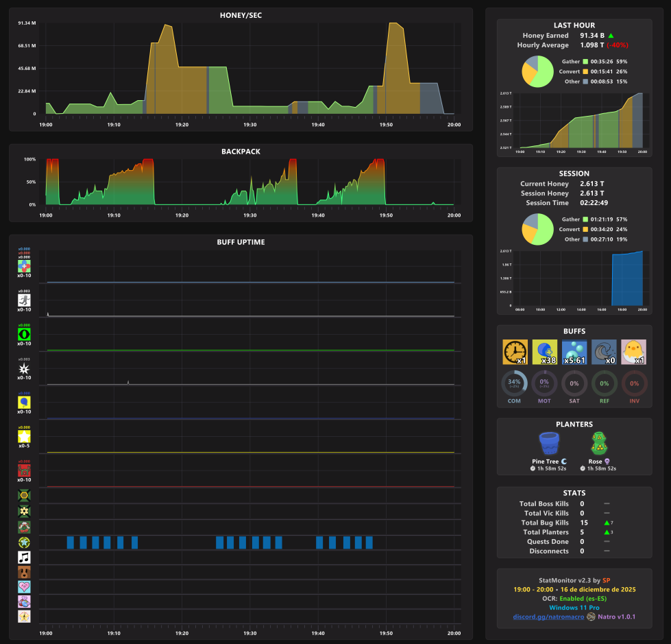Select the green Rose planter icon
671x644 pixels.
tap(599, 443)
